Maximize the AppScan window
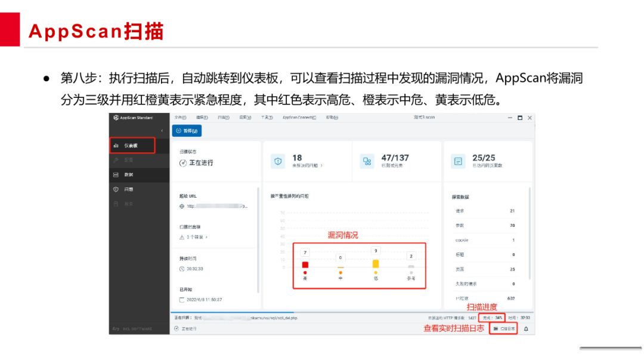 pyautogui.click(x=520, y=118)
